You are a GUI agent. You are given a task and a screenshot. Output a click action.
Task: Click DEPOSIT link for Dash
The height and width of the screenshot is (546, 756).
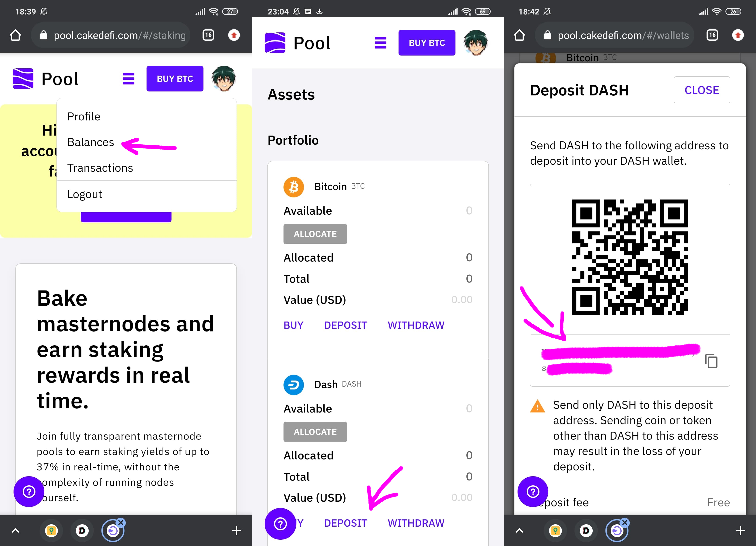point(346,523)
